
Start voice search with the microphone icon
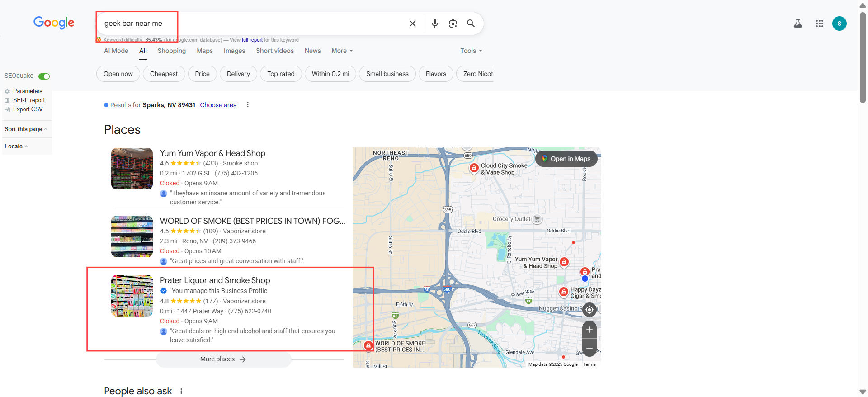(434, 24)
